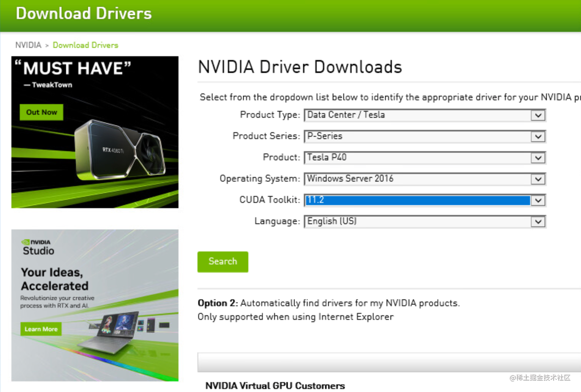581x392 pixels.
Task: Click the CUDA Toolkit label
Action: (270, 200)
